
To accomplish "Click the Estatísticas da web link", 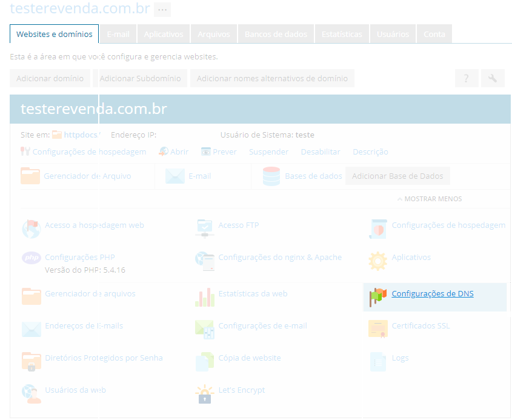I will tap(253, 293).
